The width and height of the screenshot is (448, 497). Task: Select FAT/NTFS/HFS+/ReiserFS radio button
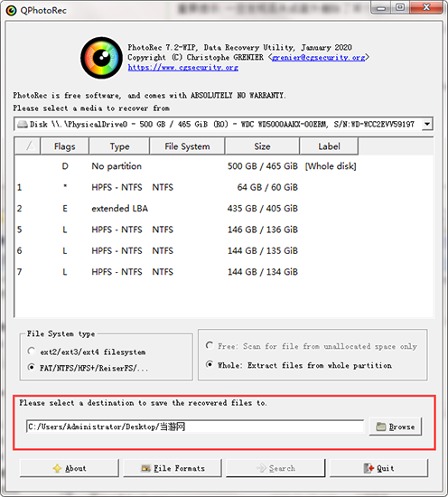coord(31,368)
